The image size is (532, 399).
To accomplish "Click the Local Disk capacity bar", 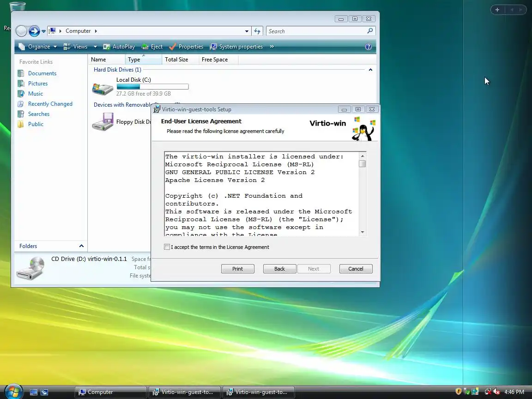I will coord(152,87).
